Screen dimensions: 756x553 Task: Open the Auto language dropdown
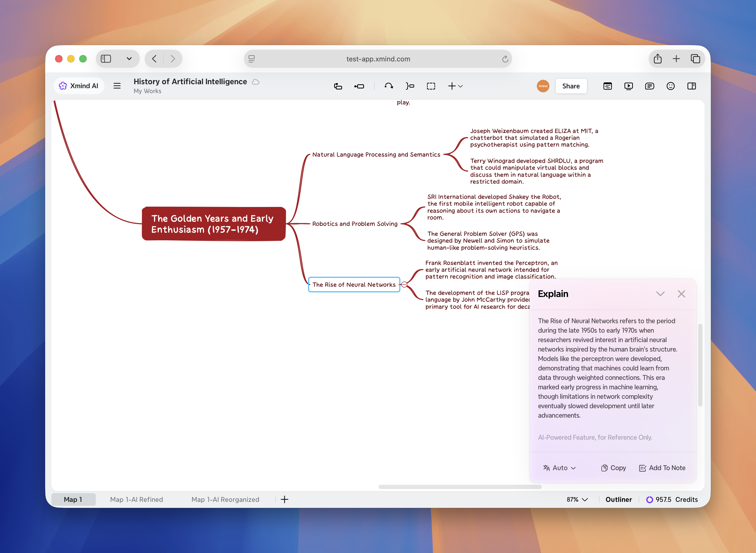(x=559, y=468)
